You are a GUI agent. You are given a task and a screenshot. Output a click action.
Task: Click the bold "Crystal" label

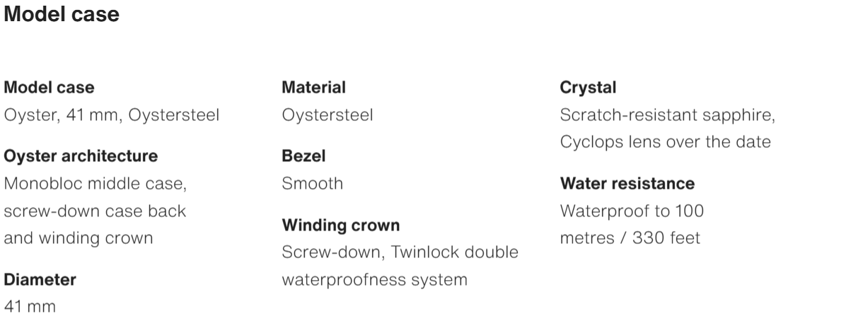pos(588,88)
